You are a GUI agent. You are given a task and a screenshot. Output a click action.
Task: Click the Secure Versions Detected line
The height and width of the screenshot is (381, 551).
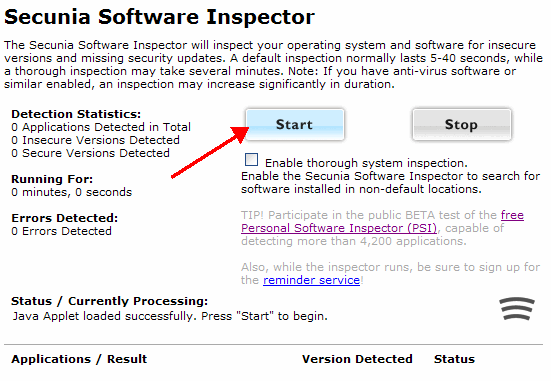click(x=90, y=153)
